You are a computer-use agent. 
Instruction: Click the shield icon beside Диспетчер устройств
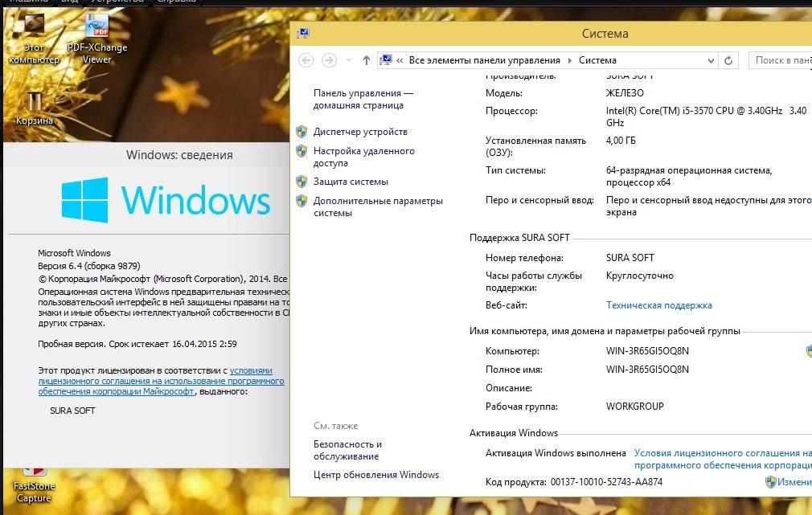click(301, 132)
